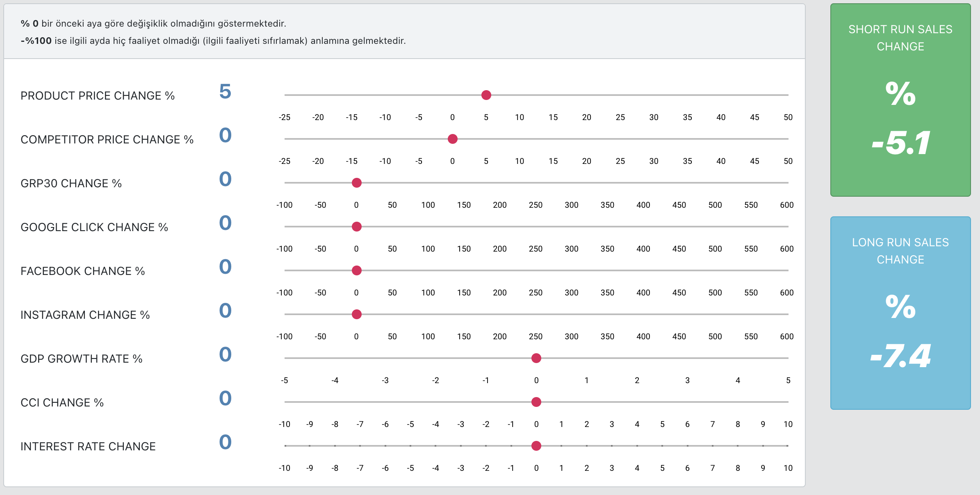Set CCI Change slider to -6 tick
Image resolution: width=980 pixels, height=495 pixels.
click(385, 402)
